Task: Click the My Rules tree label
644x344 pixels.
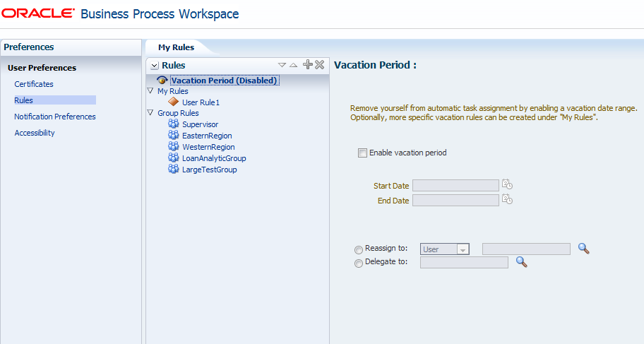Action: click(173, 91)
